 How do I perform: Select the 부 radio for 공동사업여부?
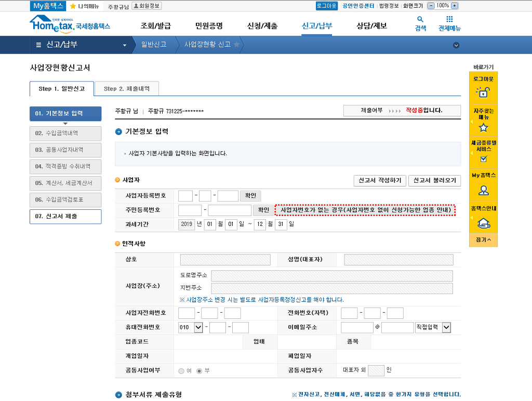point(199,371)
